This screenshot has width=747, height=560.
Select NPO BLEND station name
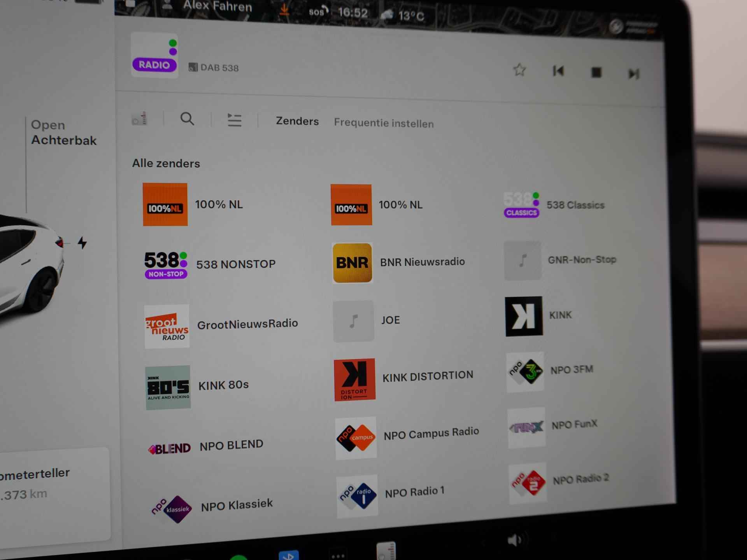tap(231, 445)
